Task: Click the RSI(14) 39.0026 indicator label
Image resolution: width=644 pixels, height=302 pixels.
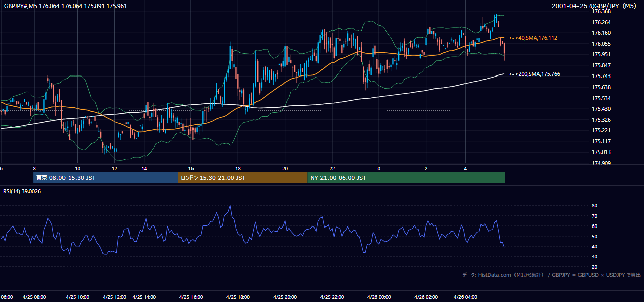Action: (x=22, y=191)
